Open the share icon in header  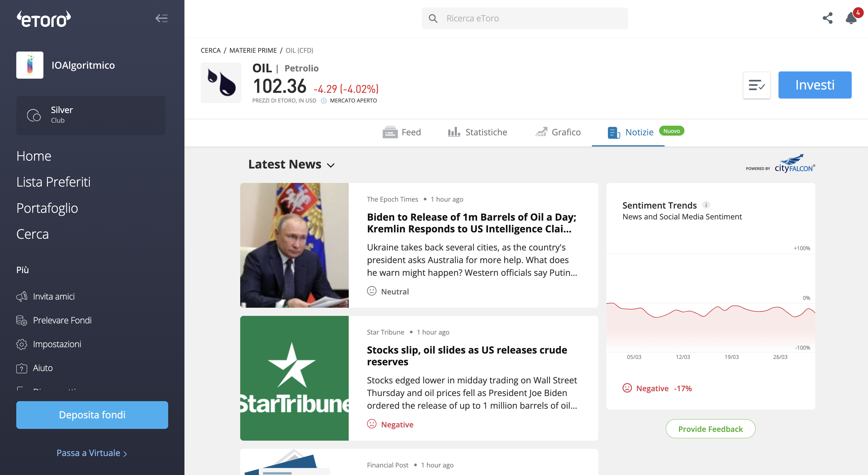tap(827, 18)
